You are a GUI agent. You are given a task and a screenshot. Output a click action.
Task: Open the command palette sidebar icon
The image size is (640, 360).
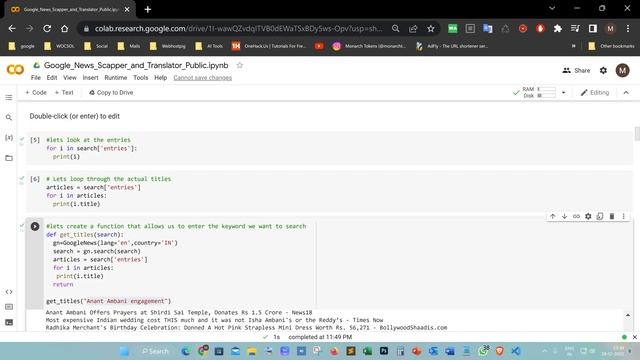tap(9, 307)
